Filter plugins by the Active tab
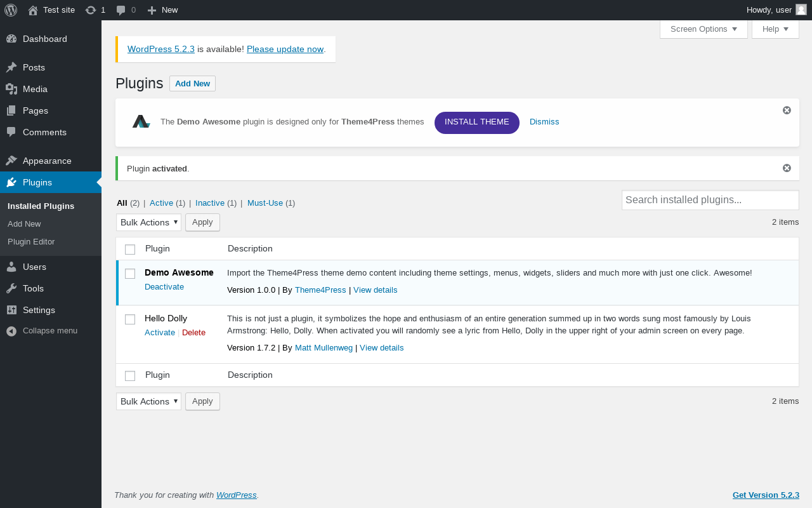The image size is (812, 508). click(161, 203)
